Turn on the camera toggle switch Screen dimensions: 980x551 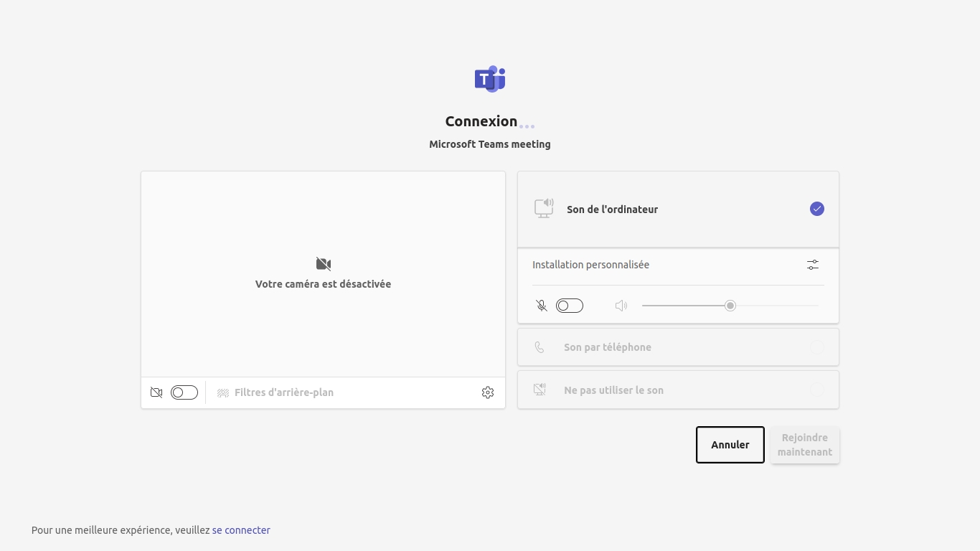pyautogui.click(x=184, y=392)
